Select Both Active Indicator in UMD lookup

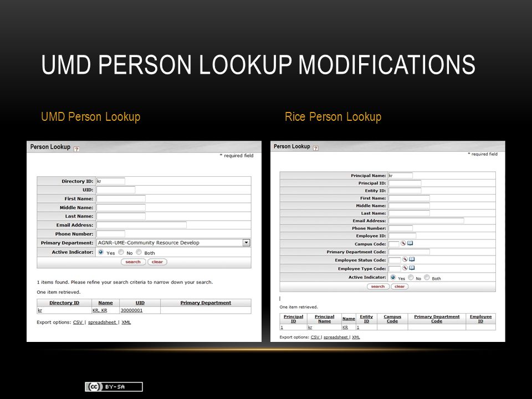click(x=139, y=252)
